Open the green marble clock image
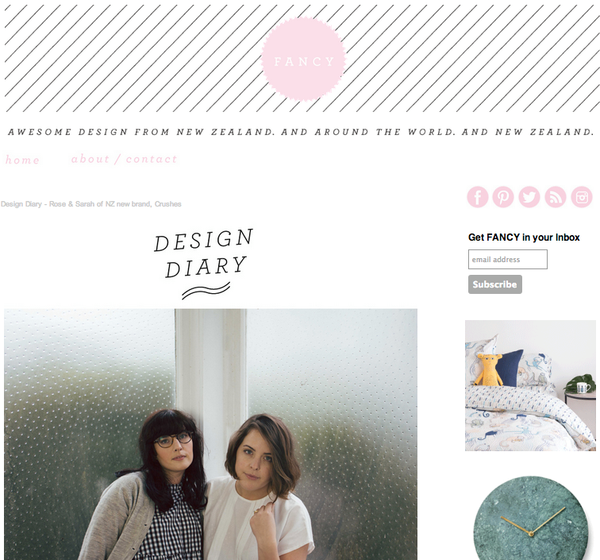Screen dimensions: 600x560 530,519
